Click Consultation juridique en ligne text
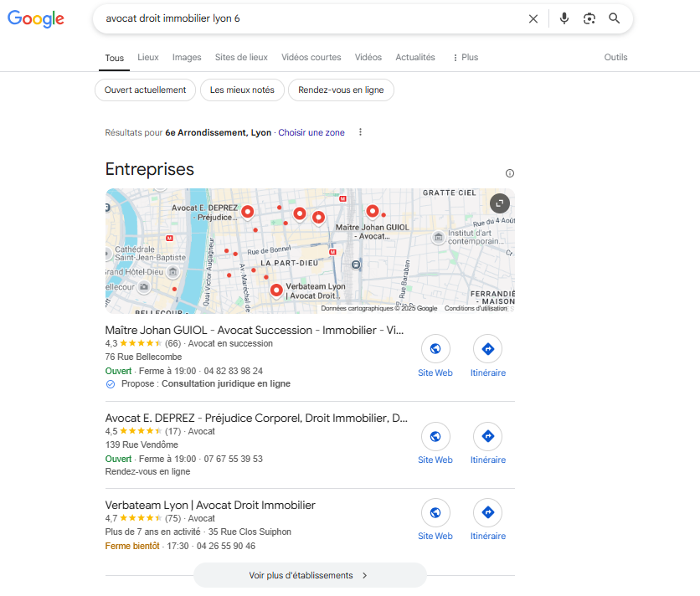Screen dimensions: 700x596 (226, 384)
